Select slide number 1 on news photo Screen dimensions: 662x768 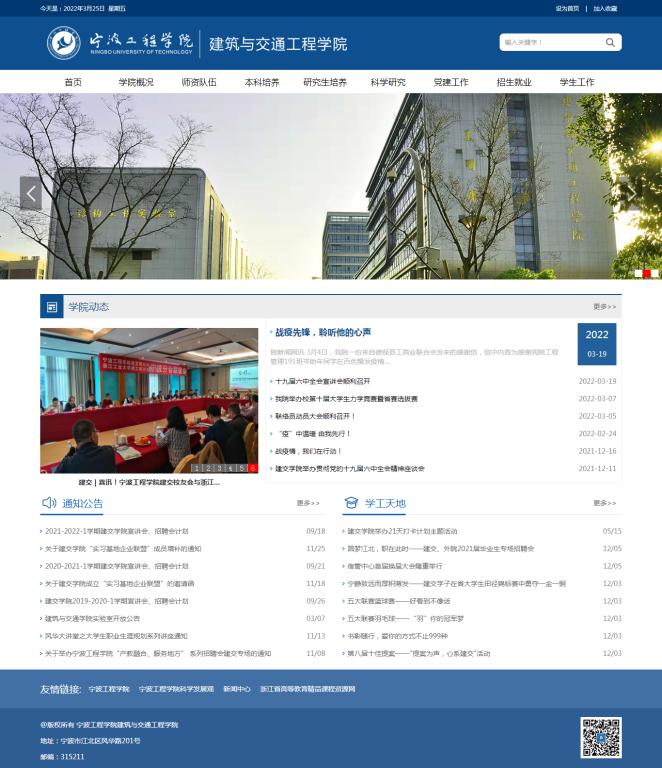(198, 468)
